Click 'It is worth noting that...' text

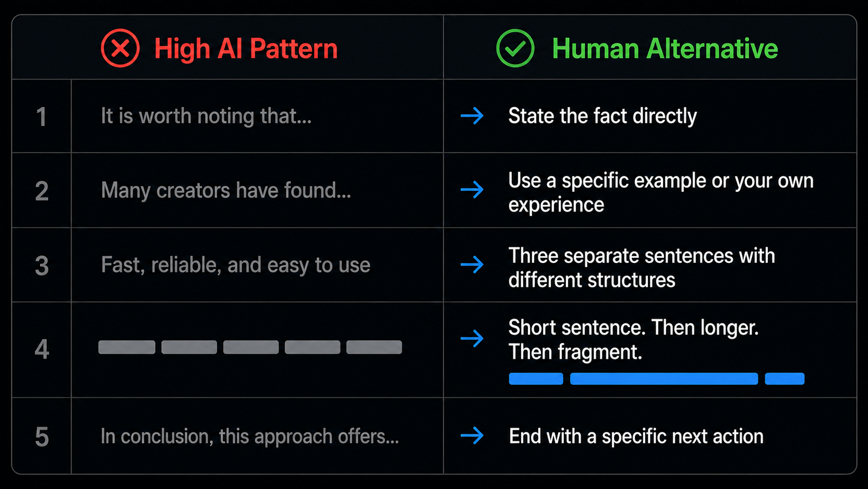tap(206, 116)
